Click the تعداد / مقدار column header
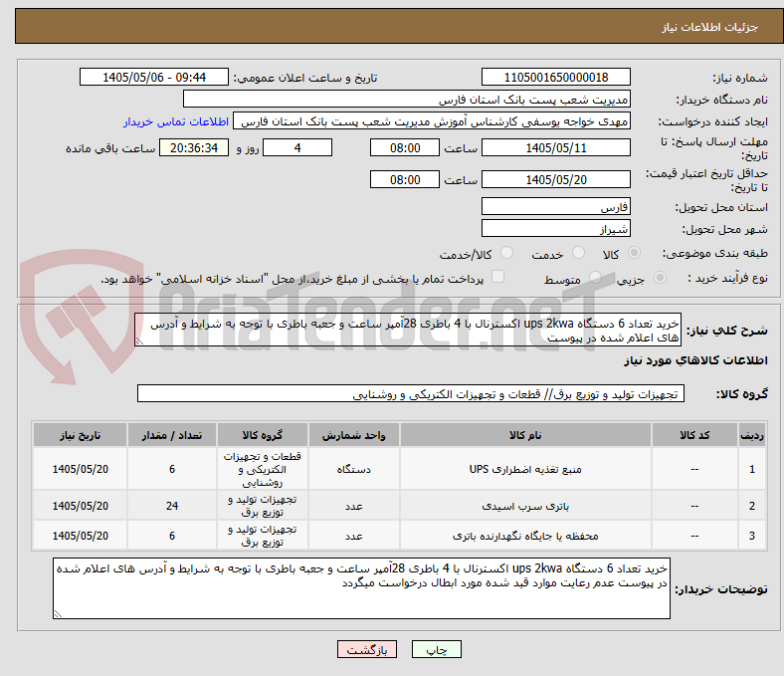This screenshot has height=676, width=784. pyautogui.click(x=172, y=435)
